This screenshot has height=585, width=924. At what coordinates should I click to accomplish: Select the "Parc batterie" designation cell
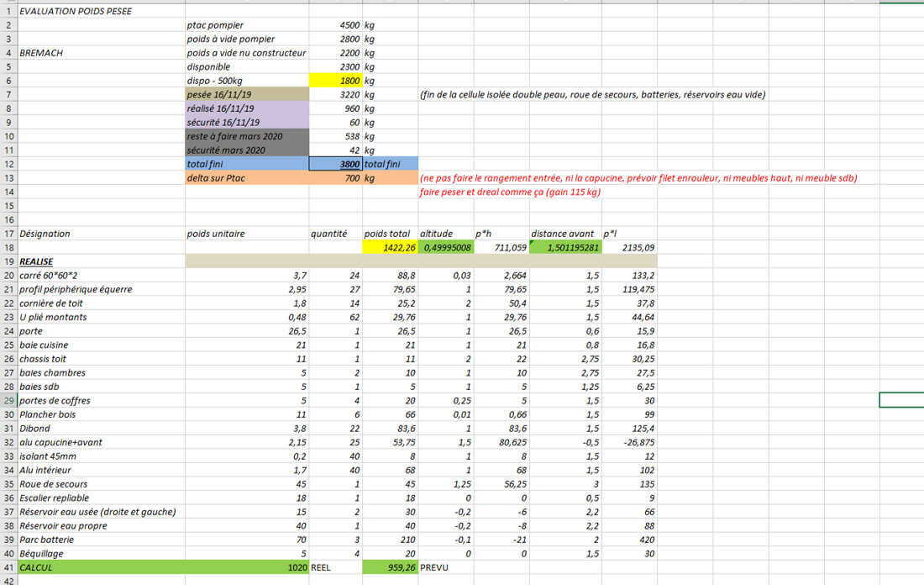coord(48,540)
